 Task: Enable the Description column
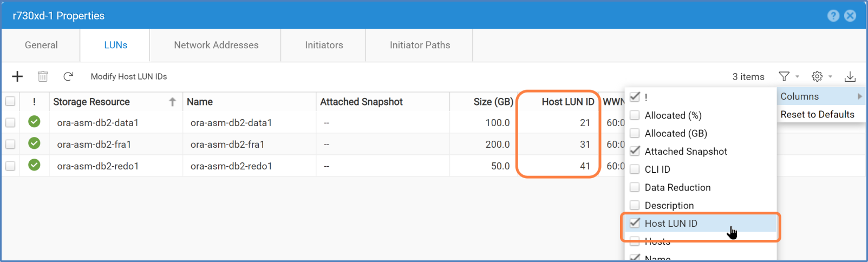pos(635,205)
